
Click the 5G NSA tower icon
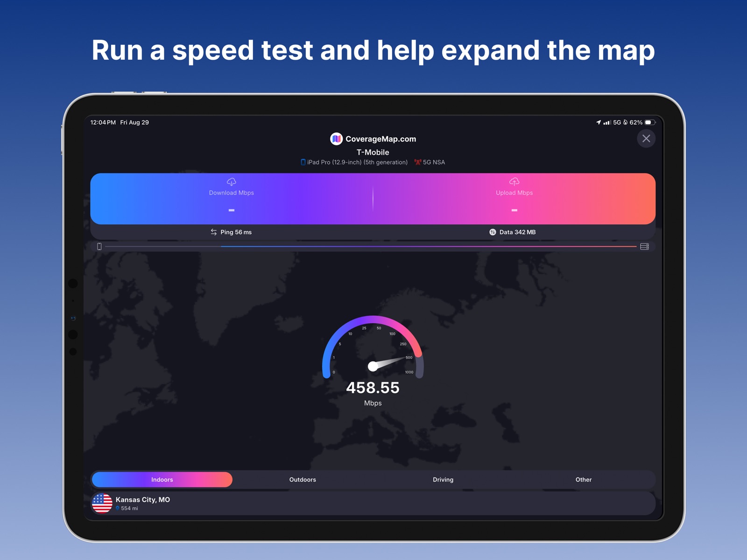tap(418, 162)
